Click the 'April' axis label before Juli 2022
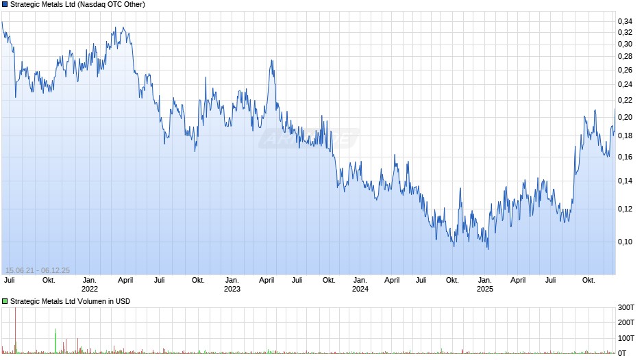 click(x=125, y=281)
